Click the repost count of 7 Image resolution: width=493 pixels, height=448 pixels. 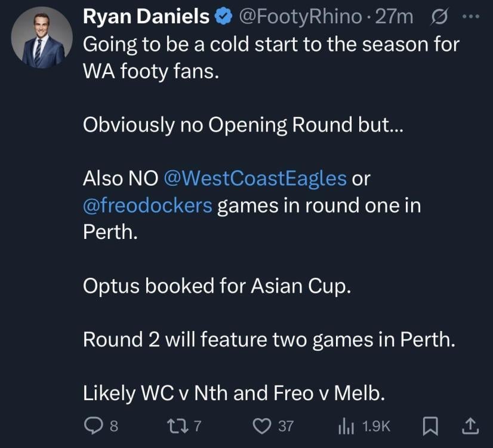pos(199,425)
